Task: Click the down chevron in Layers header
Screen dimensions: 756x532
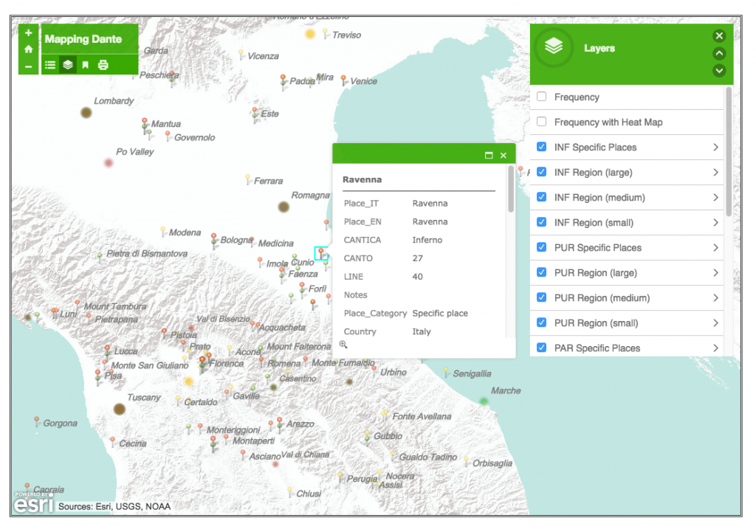Action: pos(719,71)
